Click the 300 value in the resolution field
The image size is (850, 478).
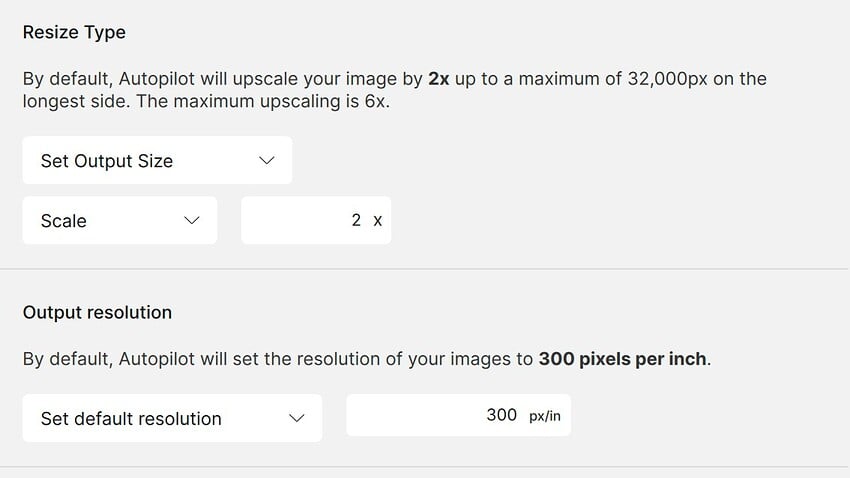click(x=501, y=415)
